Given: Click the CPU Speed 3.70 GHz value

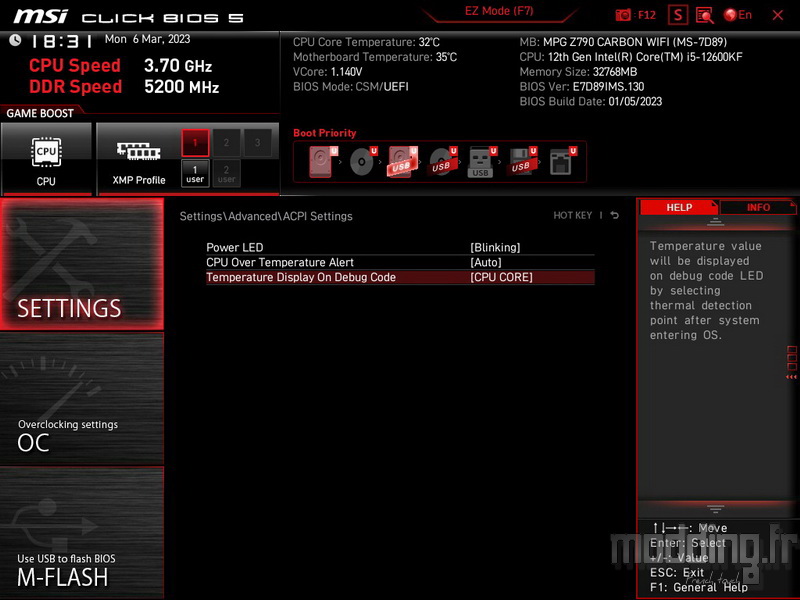Looking at the screenshot, I should pos(178,66).
